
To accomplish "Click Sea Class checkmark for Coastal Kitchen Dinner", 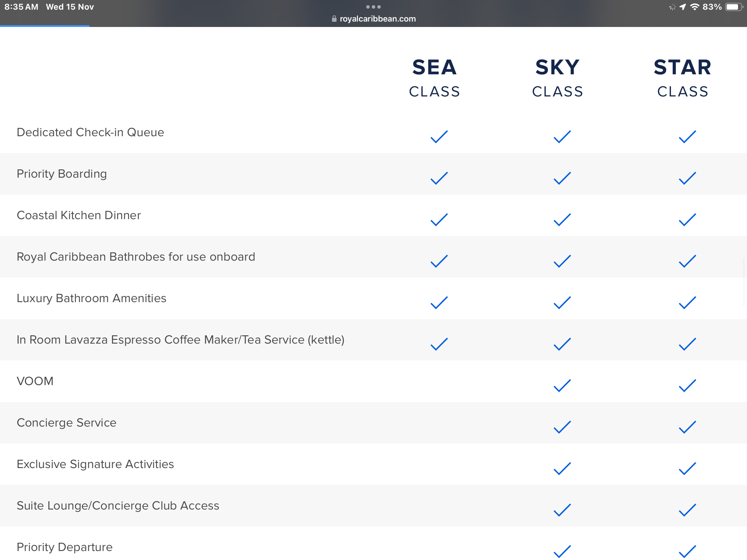I will click(439, 220).
